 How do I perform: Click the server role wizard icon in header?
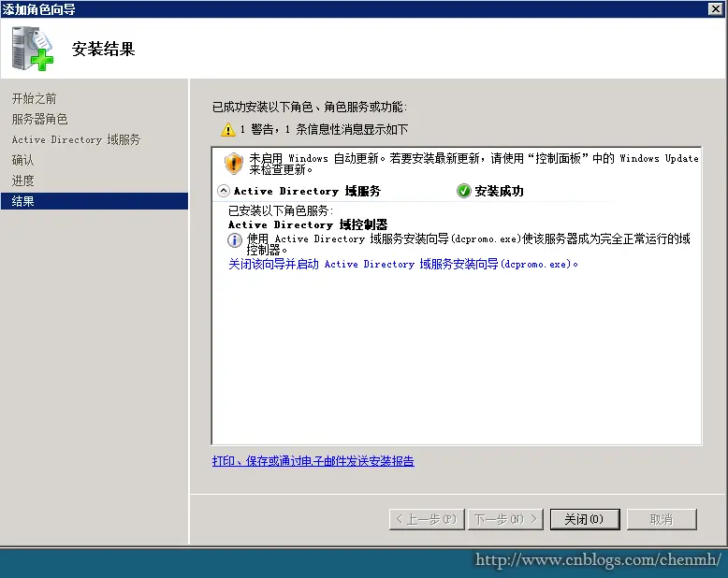(33, 49)
